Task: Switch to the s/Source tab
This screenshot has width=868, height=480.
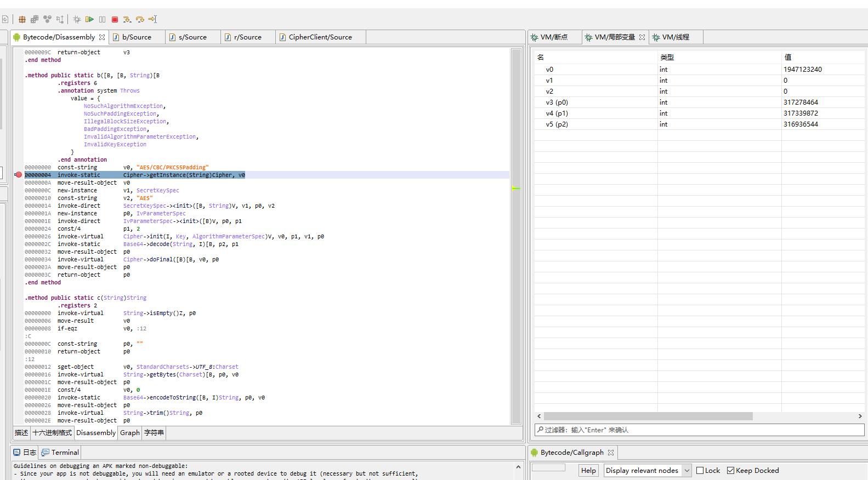Action: pyautogui.click(x=192, y=37)
